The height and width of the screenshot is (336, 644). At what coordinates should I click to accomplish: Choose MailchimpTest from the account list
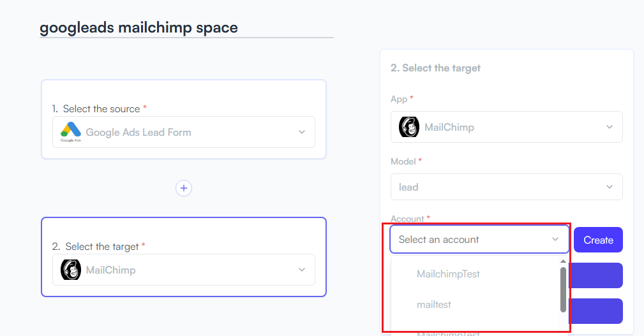coord(448,274)
